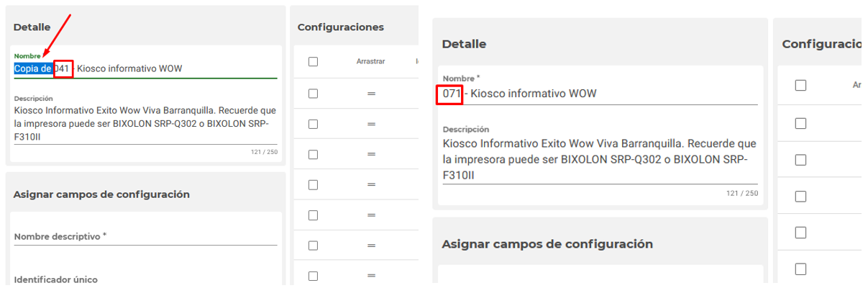Click the Nombre field showing "071 - Kiosco informativo WOW"
Viewport: 868px width, 301px height.
pos(600,94)
